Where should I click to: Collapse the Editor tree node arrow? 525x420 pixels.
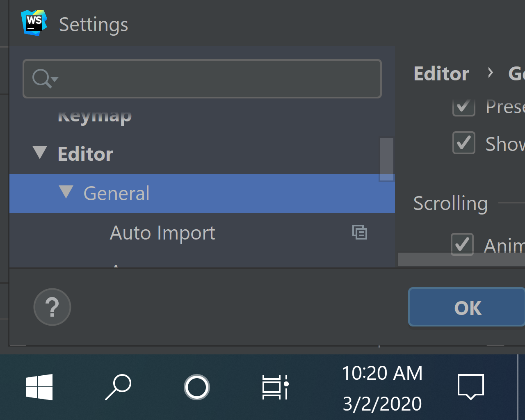pos(40,153)
